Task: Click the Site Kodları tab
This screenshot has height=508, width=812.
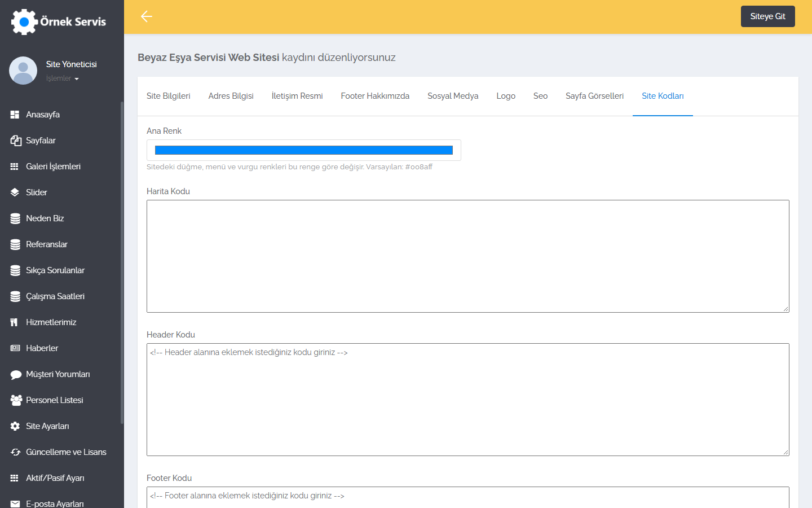Action: click(663, 96)
